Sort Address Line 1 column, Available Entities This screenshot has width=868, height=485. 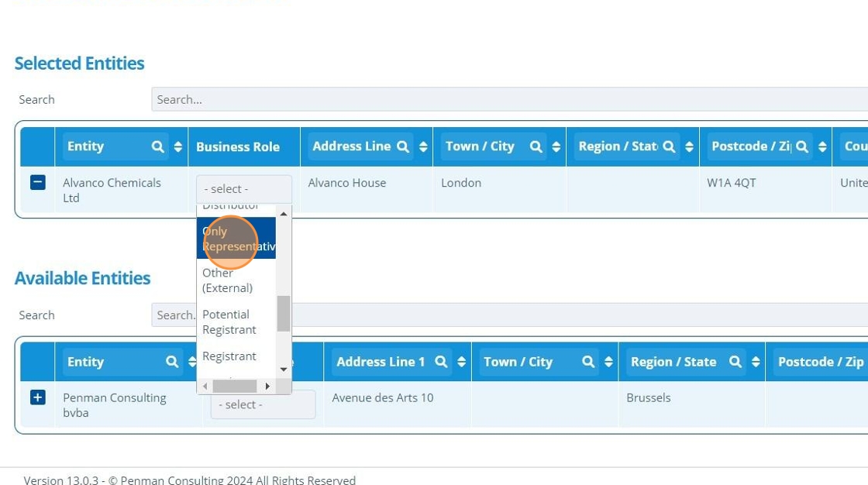pyautogui.click(x=461, y=362)
